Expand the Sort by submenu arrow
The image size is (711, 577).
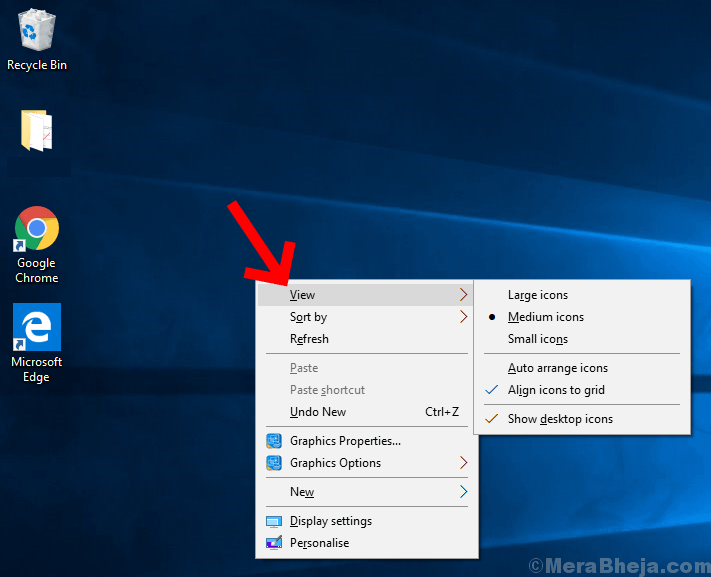[463, 317]
